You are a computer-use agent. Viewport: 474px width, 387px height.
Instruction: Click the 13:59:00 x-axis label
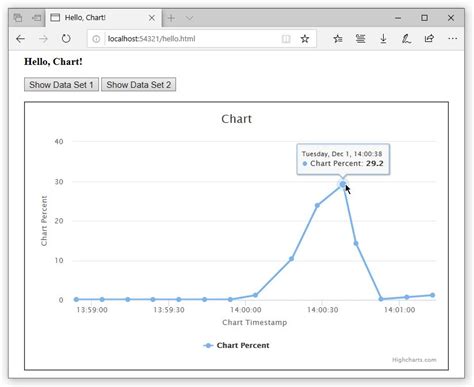click(x=92, y=310)
